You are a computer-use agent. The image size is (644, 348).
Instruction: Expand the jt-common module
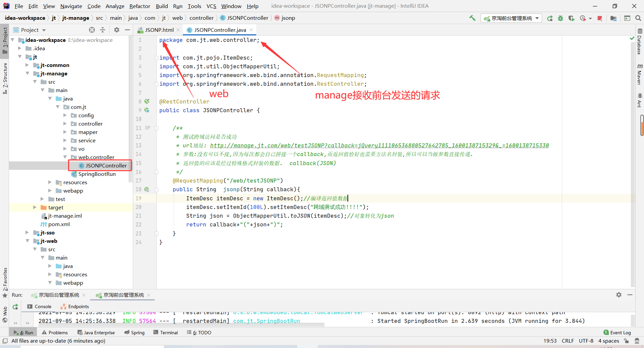pos(28,65)
